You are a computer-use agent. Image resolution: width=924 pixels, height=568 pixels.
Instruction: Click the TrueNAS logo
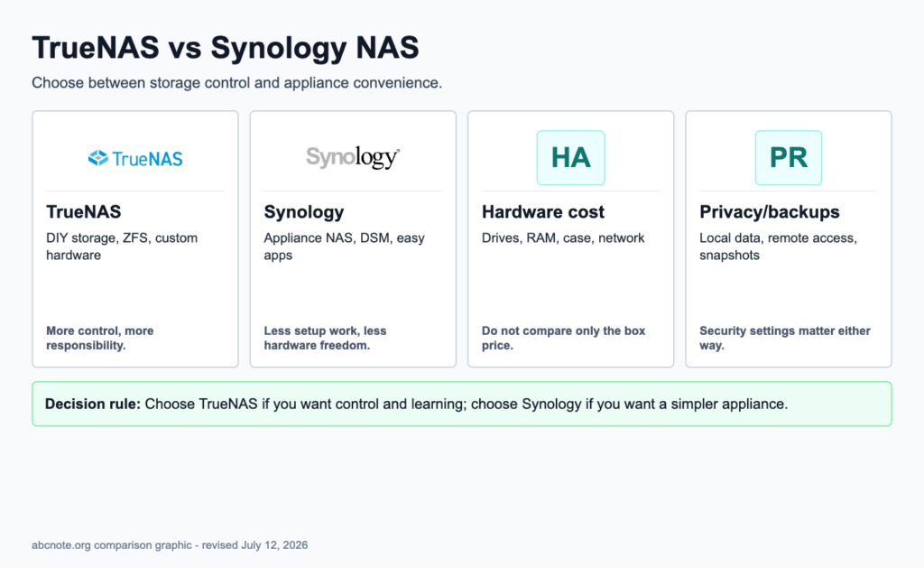[135, 158]
